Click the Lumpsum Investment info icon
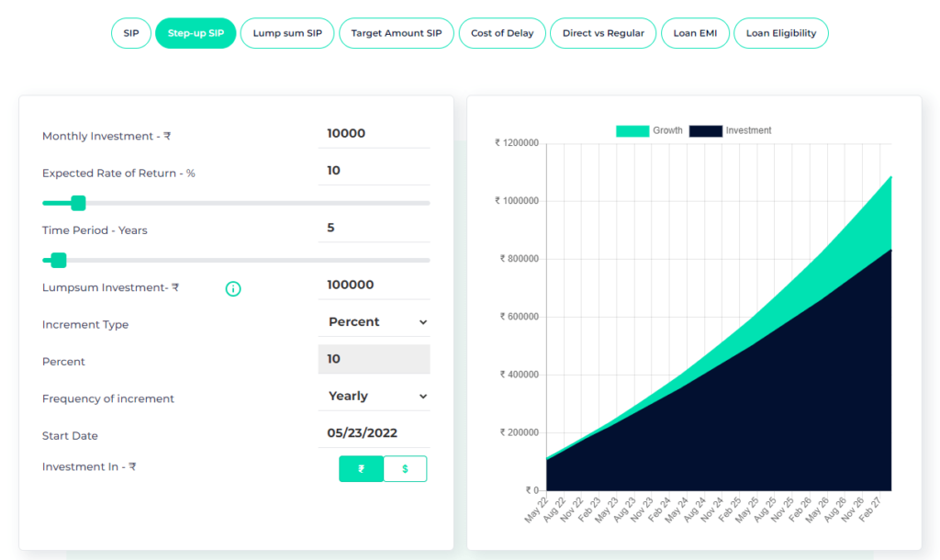940x560 pixels. coord(233,289)
